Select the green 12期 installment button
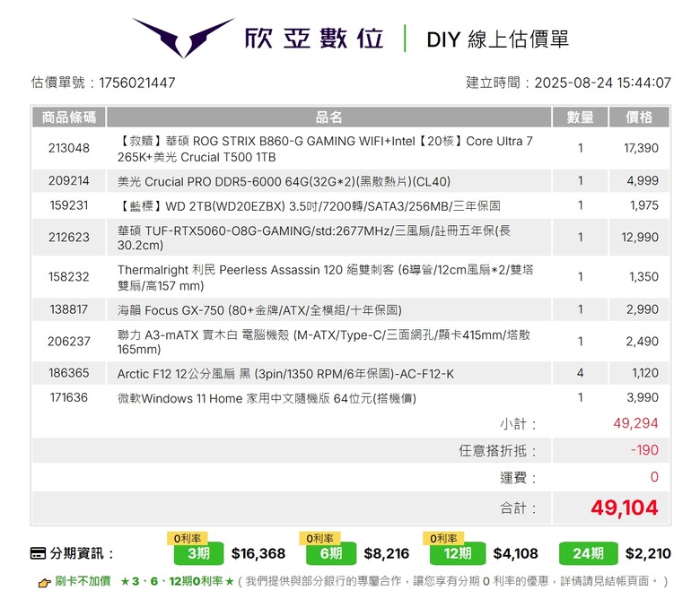 point(457,553)
